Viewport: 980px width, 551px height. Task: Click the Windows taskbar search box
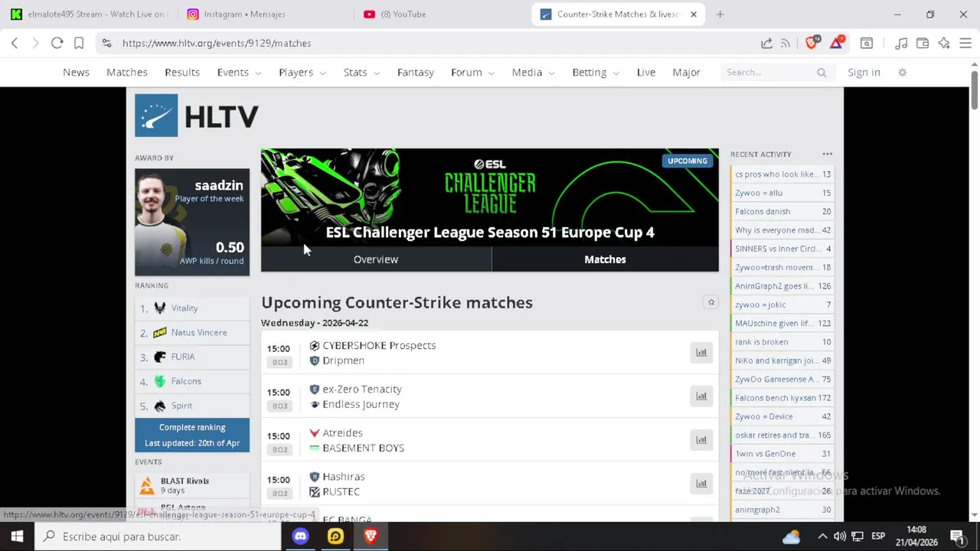pos(158,536)
